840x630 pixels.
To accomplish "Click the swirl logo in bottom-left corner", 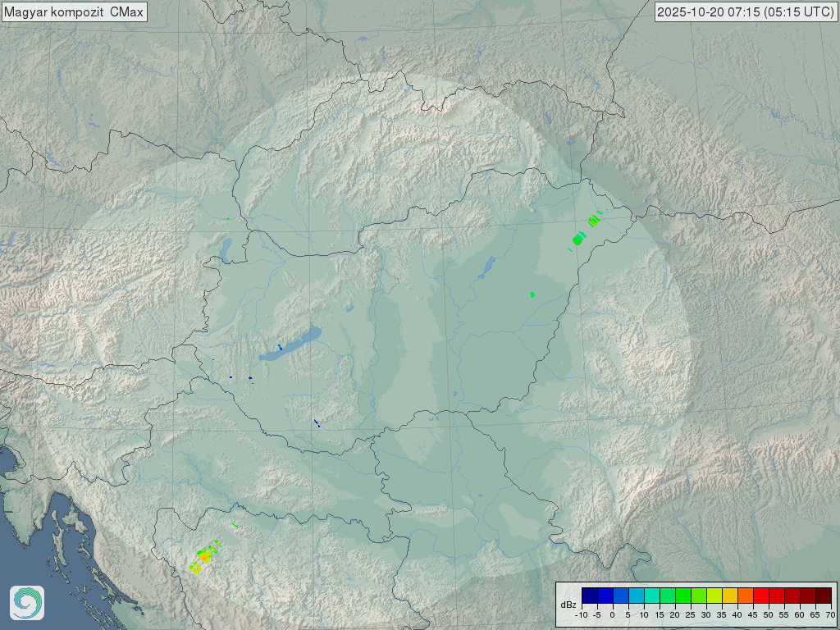I will [x=27, y=603].
